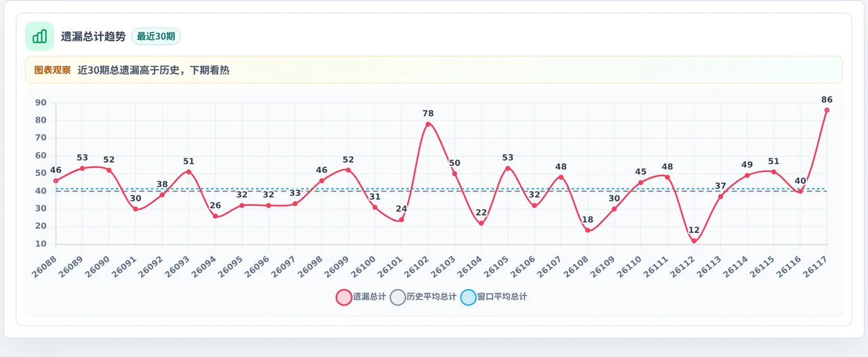Toggle the 历史平均总计 legend series
Viewport: 868px width, 357px height.
[x=424, y=297]
